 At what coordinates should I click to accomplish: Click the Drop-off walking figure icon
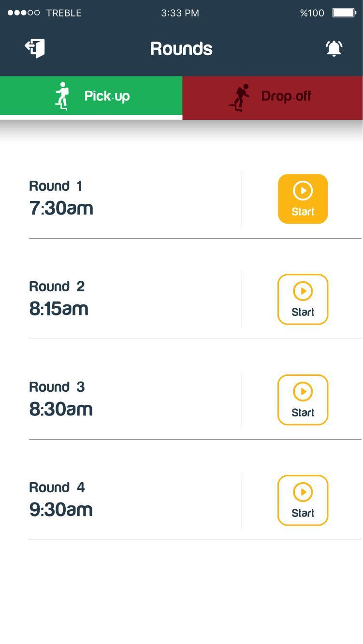click(239, 97)
